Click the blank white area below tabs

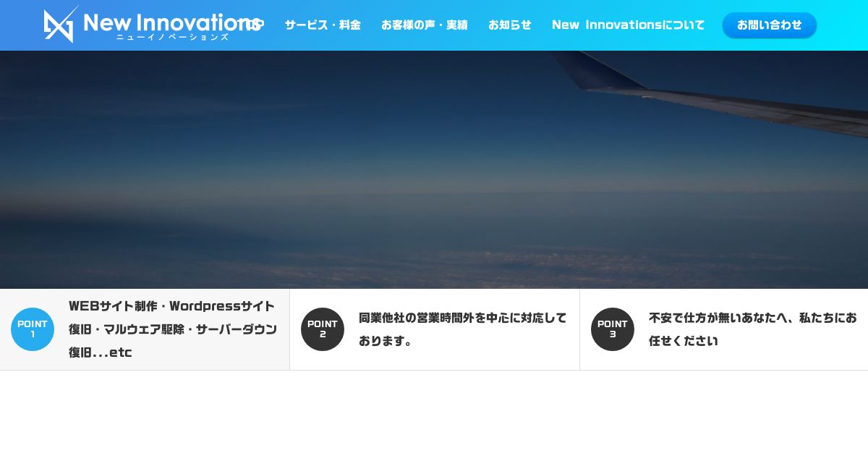pyautogui.click(x=434, y=413)
